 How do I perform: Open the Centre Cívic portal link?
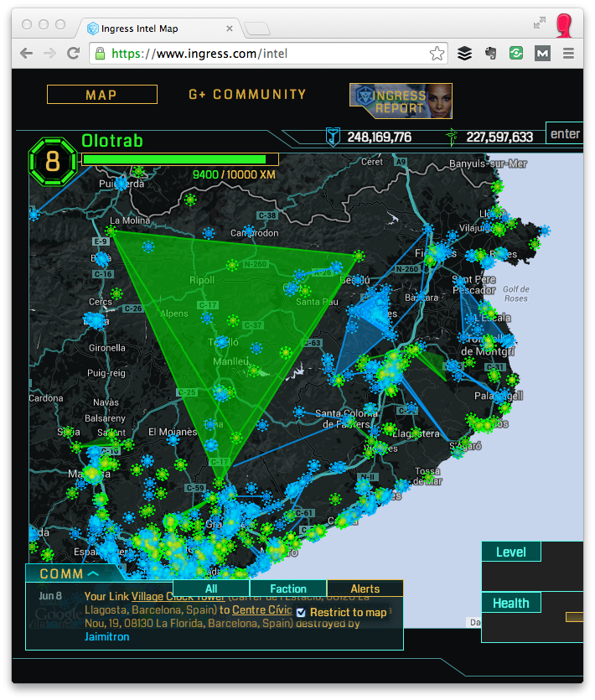(262, 609)
